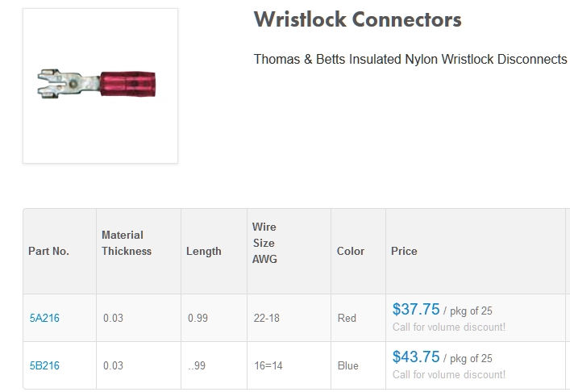Click the Blue color cell
Screen dimensions: 570x392
(347, 365)
